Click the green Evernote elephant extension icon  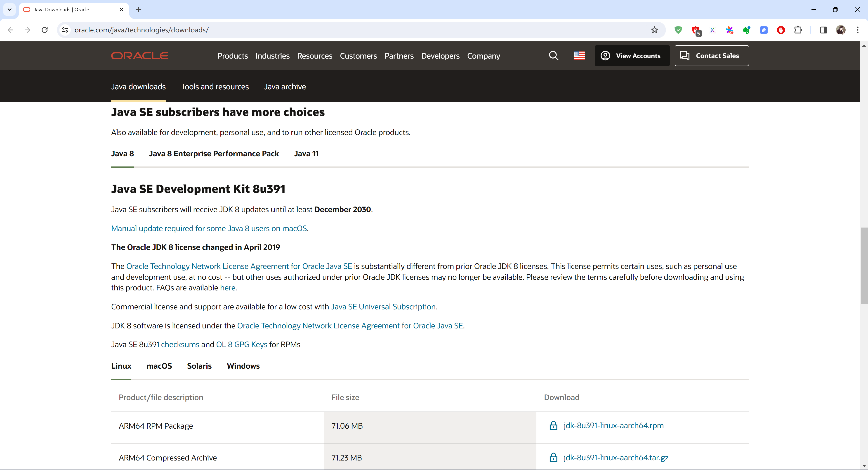(747, 30)
